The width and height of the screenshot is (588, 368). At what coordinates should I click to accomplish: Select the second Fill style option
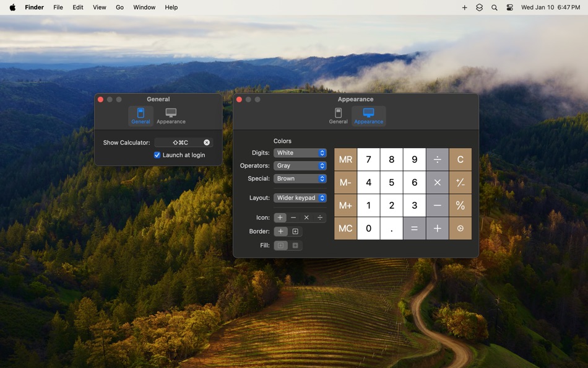pos(295,245)
